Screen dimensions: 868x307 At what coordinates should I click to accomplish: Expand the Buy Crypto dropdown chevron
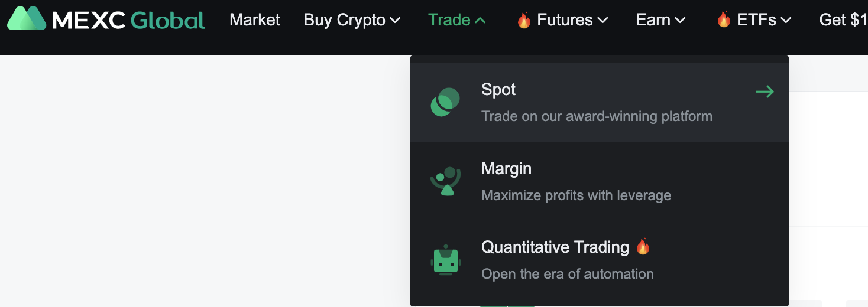point(396,20)
